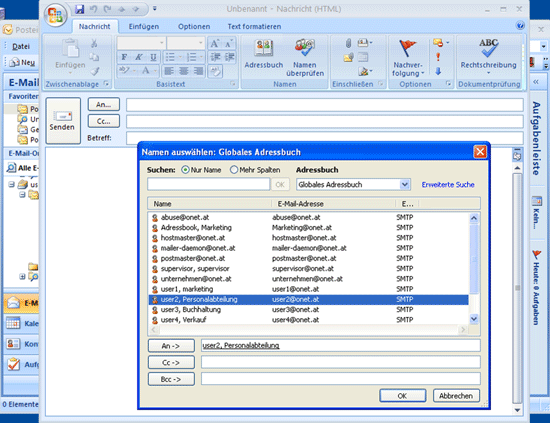Image resolution: width=550 pixels, height=423 pixels.
Task: Click Abbrechen to cancel dialog
Action: (456, 396)
